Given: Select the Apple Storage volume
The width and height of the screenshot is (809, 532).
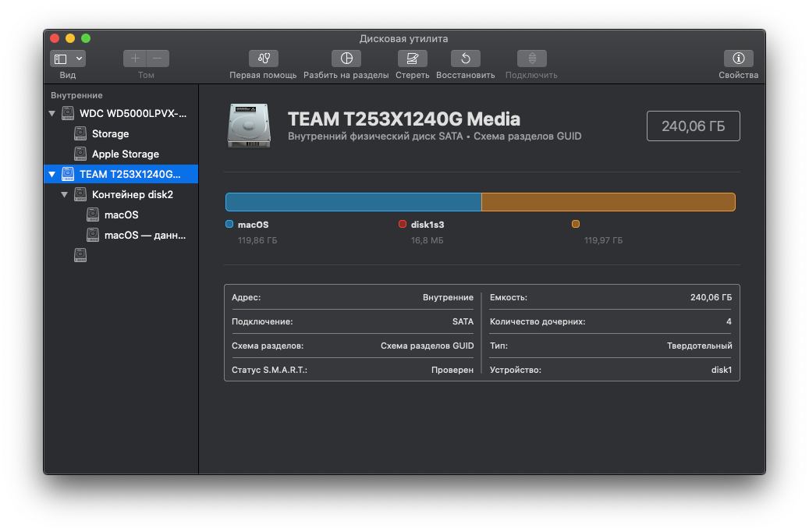Looking at the screenshot, I should [121, 154].
